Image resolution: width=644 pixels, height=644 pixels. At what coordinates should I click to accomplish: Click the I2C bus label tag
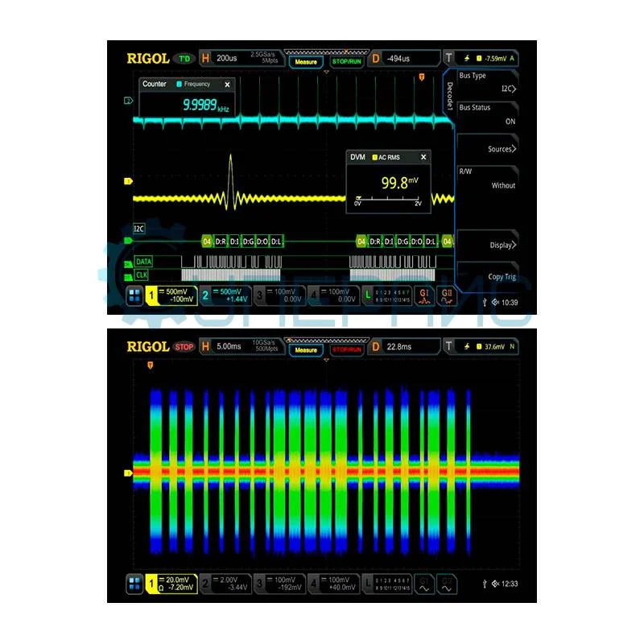pyautogui.click(x=139, y=229)
